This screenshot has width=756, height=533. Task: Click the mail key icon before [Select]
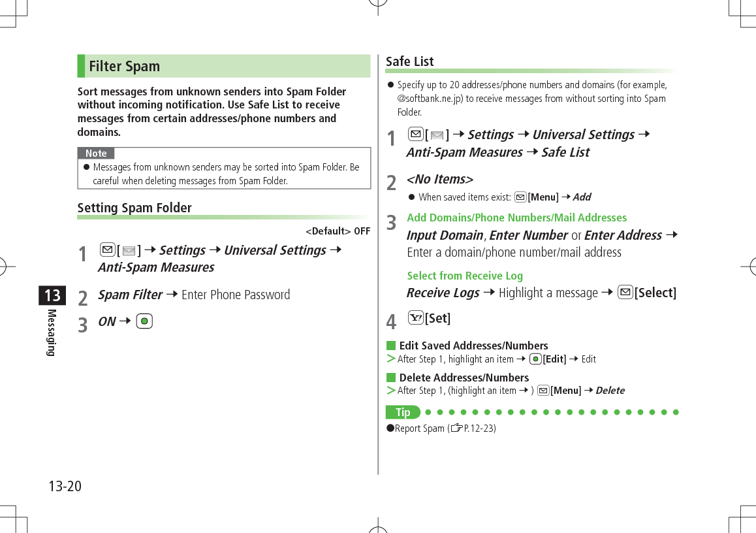click(x=625, y=292)
